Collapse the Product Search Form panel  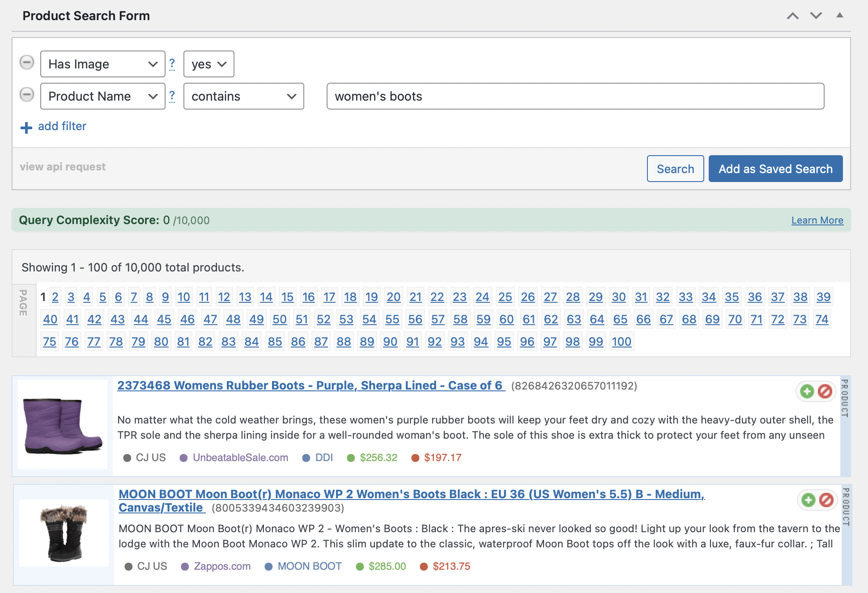tap(839, 15)
